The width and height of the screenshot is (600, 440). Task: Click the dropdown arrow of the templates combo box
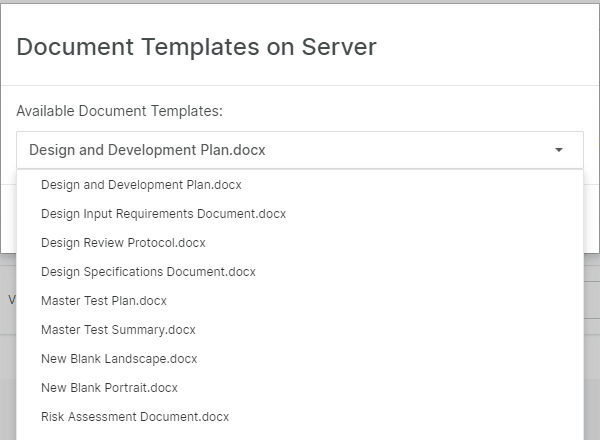point(559,150)
